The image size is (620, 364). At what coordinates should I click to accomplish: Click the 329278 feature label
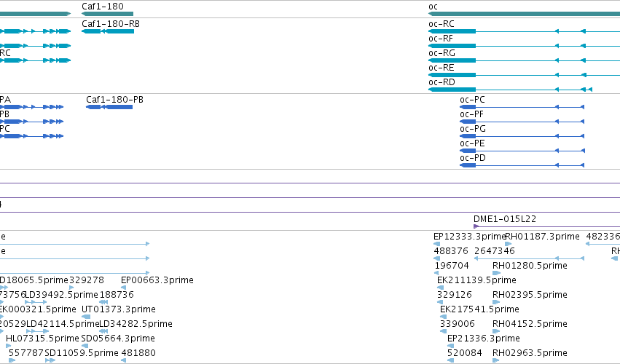(x=87, y=280)
